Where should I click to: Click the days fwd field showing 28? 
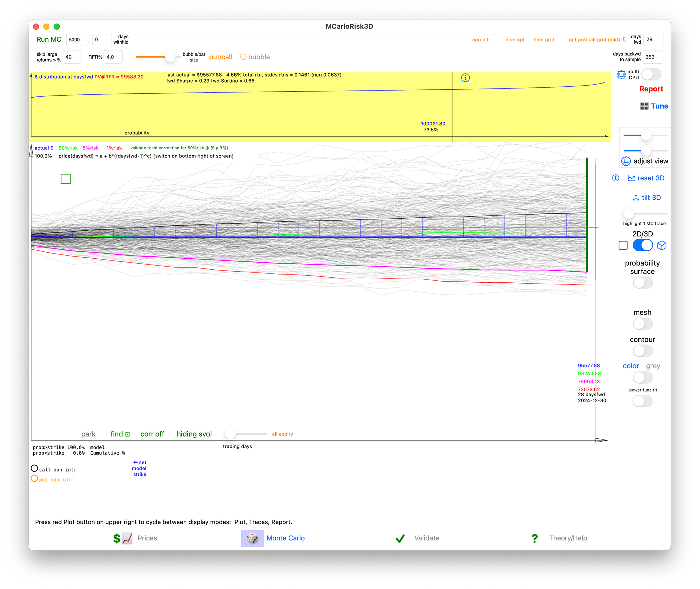coord(653,40)
